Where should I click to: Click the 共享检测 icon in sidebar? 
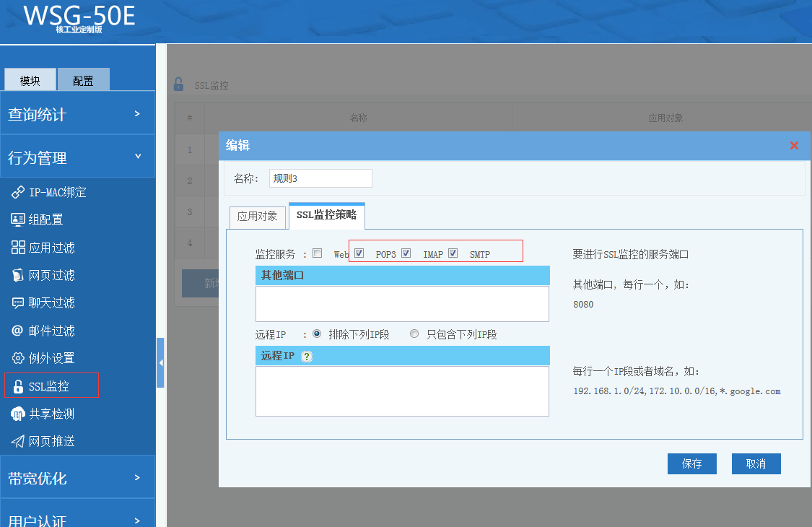[x=18, y=414]
